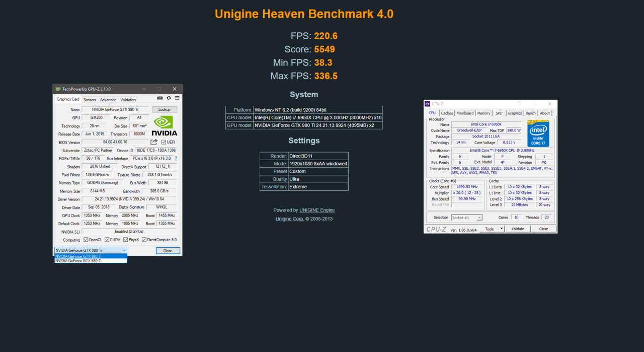Toggle the OpenCL checkbox
Screen dimensions: 644x352
coord(86,240)
